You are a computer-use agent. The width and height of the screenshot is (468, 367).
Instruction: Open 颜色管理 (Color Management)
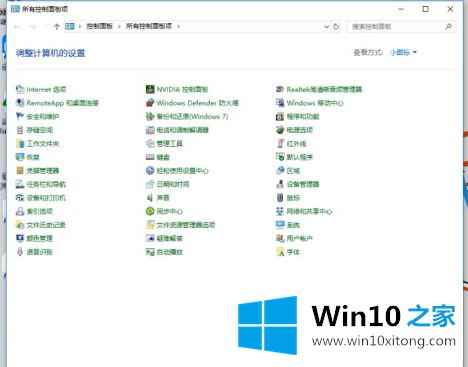pos(34,238)
